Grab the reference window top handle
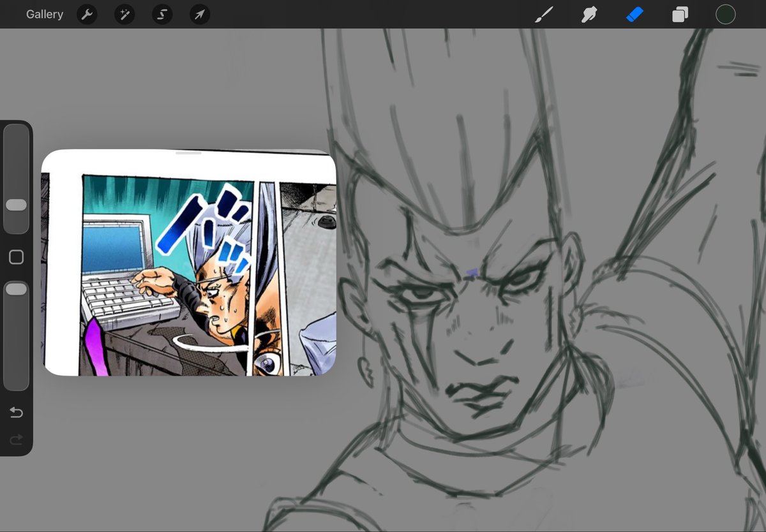 coord(188,153)
